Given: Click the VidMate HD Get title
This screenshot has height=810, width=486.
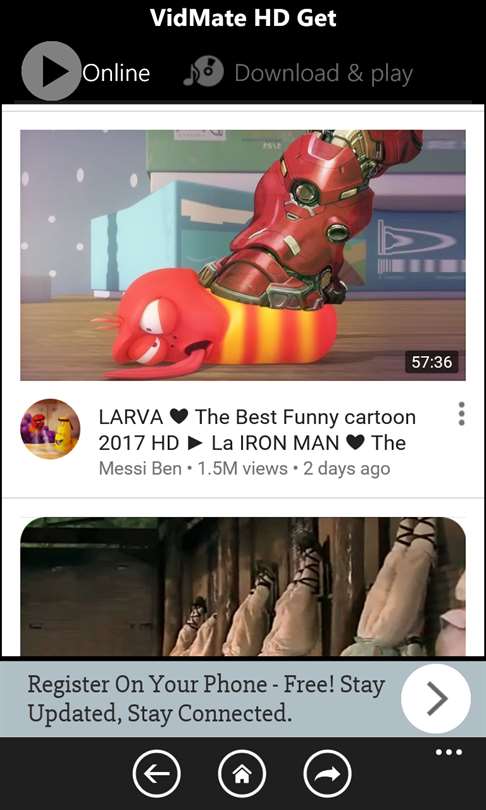Looking at the screenshot, I should coord(243,18).
